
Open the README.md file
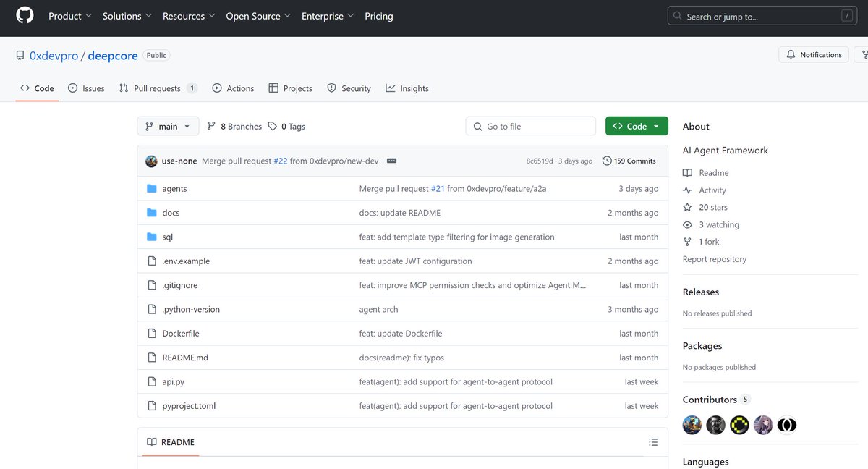tap(185, 358)
